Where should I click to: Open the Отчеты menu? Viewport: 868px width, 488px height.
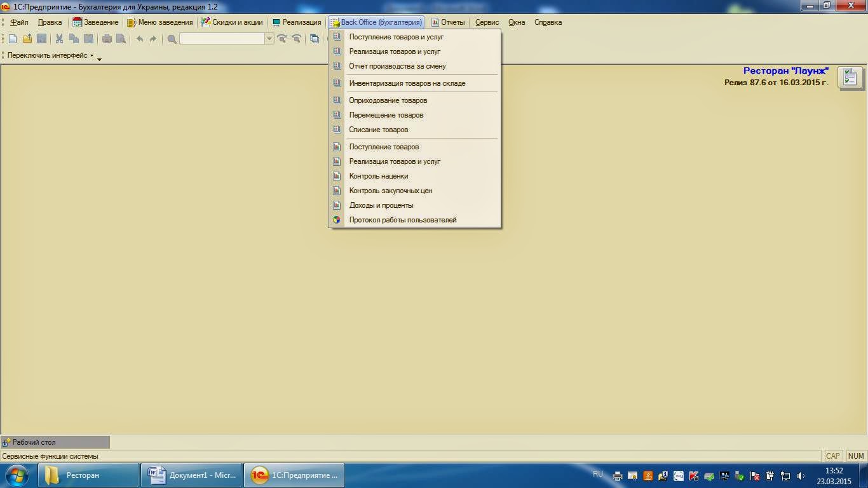449,22
